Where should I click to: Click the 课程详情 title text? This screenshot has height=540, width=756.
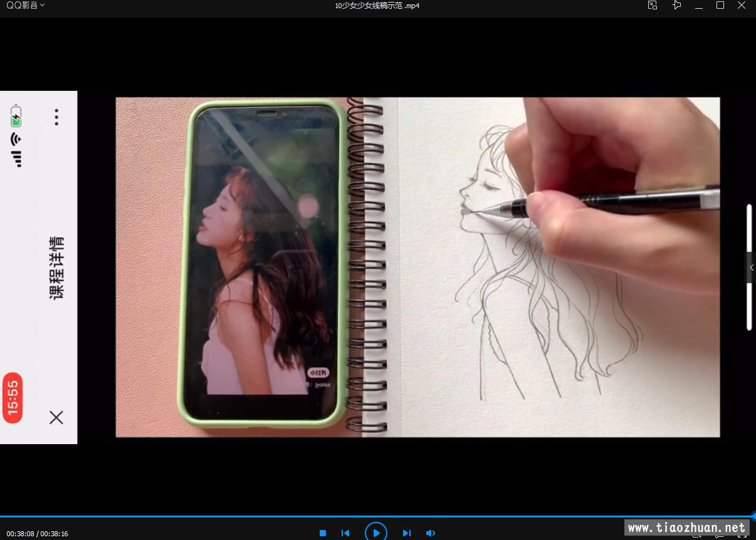click(x=57, y=268)
